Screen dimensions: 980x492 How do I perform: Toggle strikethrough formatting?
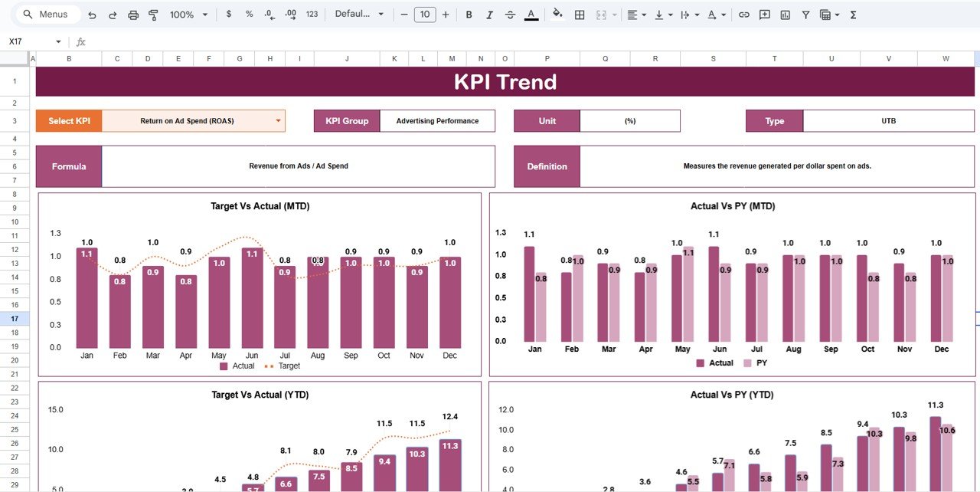click(x=510, y=14)
